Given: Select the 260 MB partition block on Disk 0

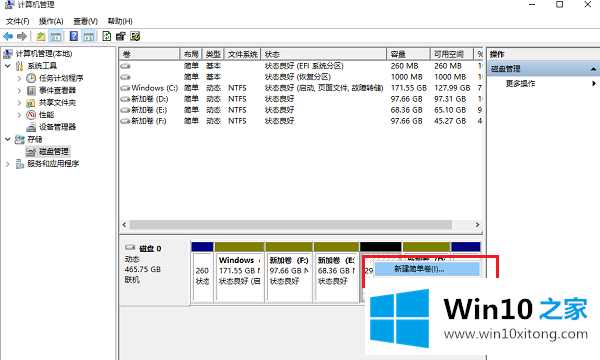Looking at the screenshot, I should point(202,272).
